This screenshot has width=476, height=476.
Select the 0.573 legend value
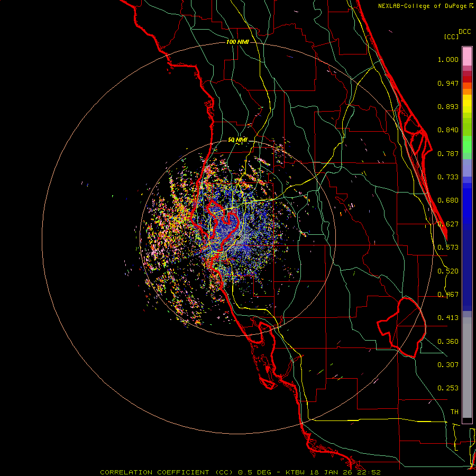coord(448,248)
